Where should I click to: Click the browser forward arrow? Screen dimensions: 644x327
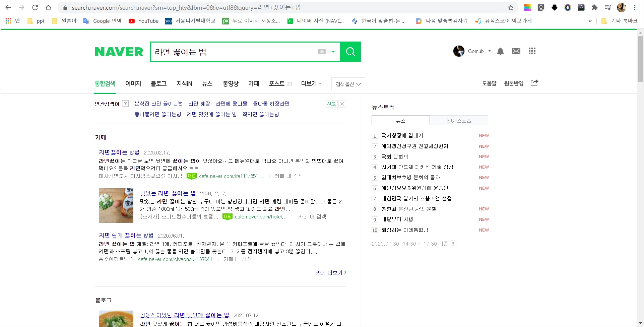tap(22, 7)
